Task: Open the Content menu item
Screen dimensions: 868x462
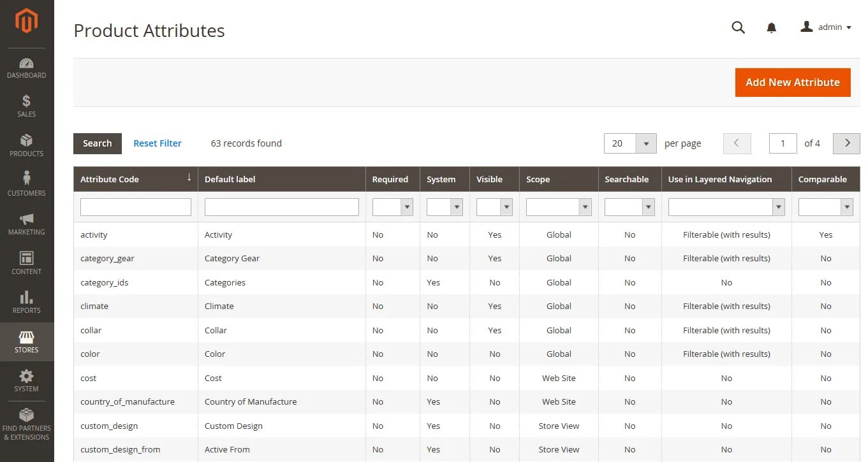Action: coord(27,263)
